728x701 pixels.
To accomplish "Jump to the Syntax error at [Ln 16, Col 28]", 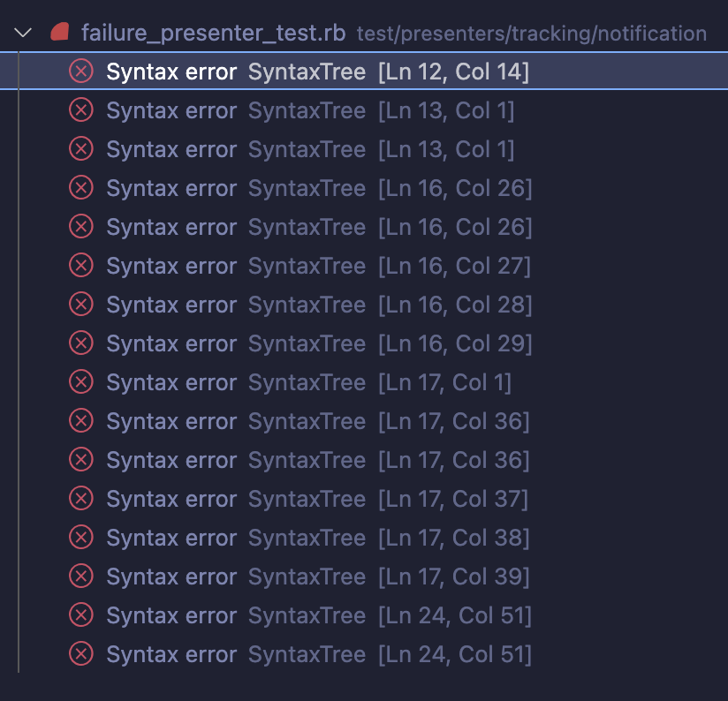I will 364,305.
